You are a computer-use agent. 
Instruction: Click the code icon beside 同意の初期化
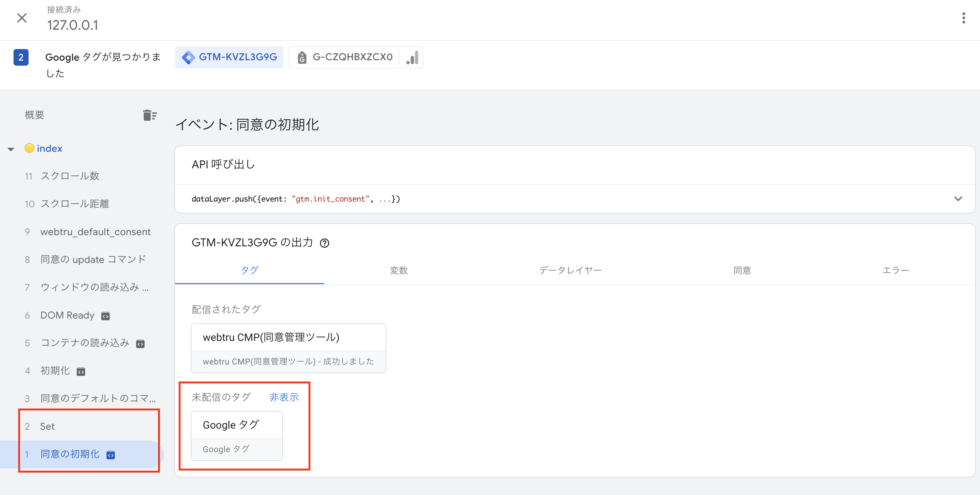(x=111, y=455)
